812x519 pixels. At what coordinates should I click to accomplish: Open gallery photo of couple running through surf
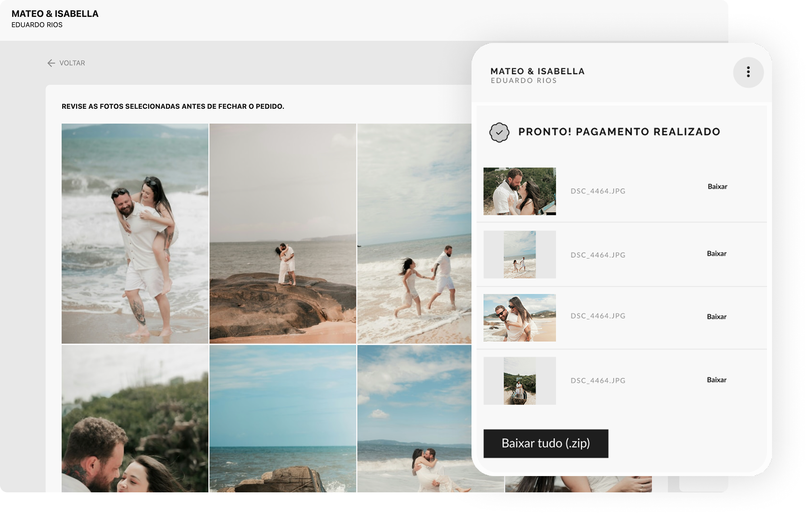(x=414, y=234)
